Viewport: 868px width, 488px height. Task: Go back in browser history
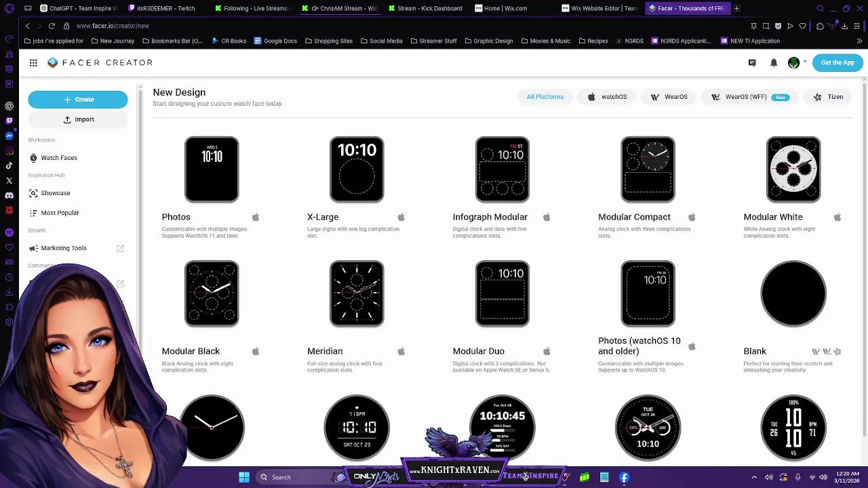click(27, 26)
